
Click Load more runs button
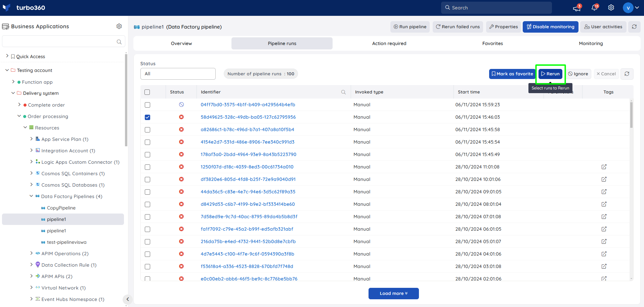[x=393, y=293]
